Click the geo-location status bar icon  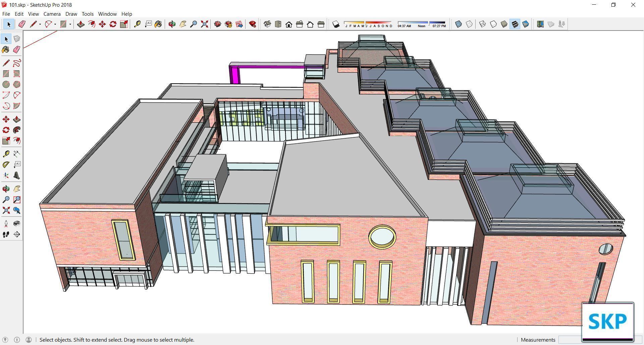point(5,340)
